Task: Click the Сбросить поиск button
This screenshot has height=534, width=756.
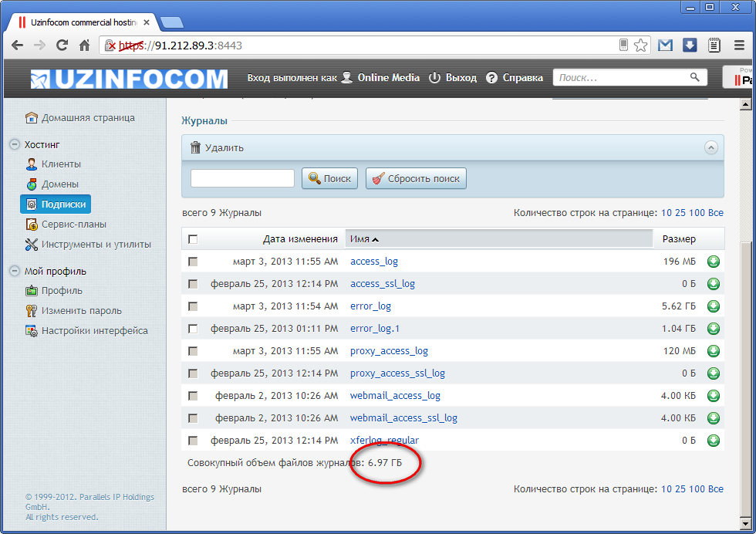Action: coord(416,178)
